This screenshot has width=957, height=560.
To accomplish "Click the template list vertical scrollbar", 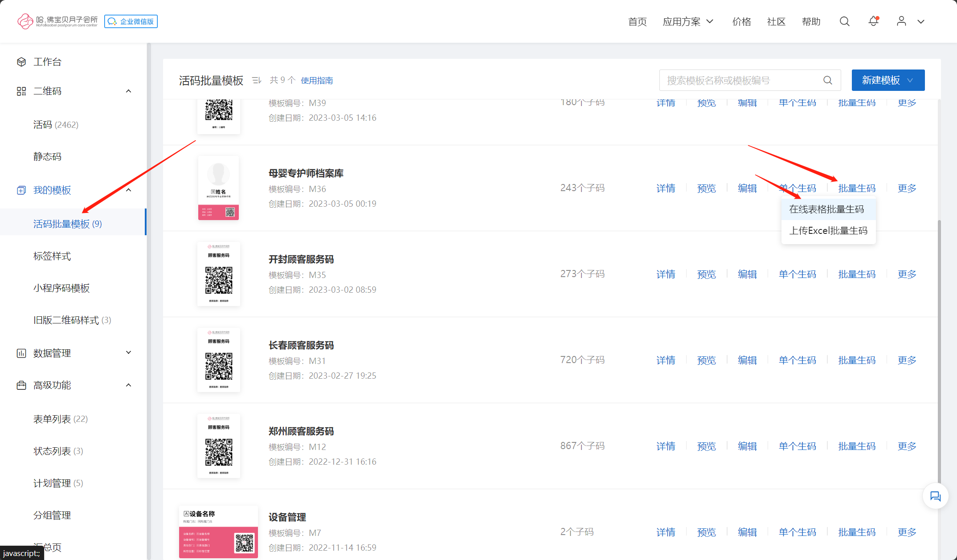I will click(x=940, y=352).
